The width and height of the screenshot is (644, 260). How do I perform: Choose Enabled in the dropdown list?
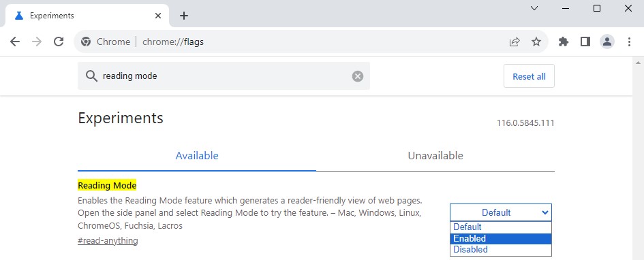pos(501,238)
